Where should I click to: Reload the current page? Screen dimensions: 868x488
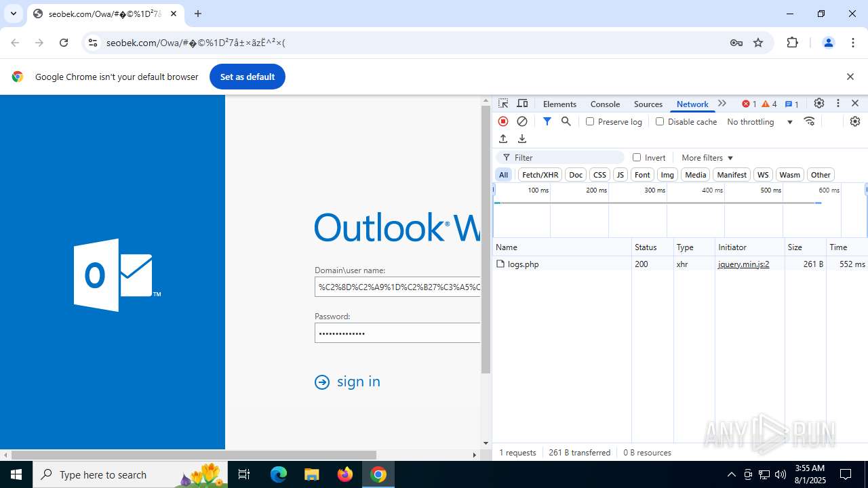pos(64,43)
